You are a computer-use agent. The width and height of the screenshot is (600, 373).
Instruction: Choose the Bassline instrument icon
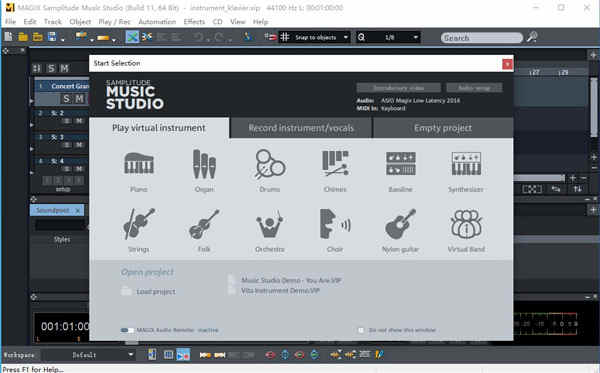pyautogui.click(x=401, y=164)
